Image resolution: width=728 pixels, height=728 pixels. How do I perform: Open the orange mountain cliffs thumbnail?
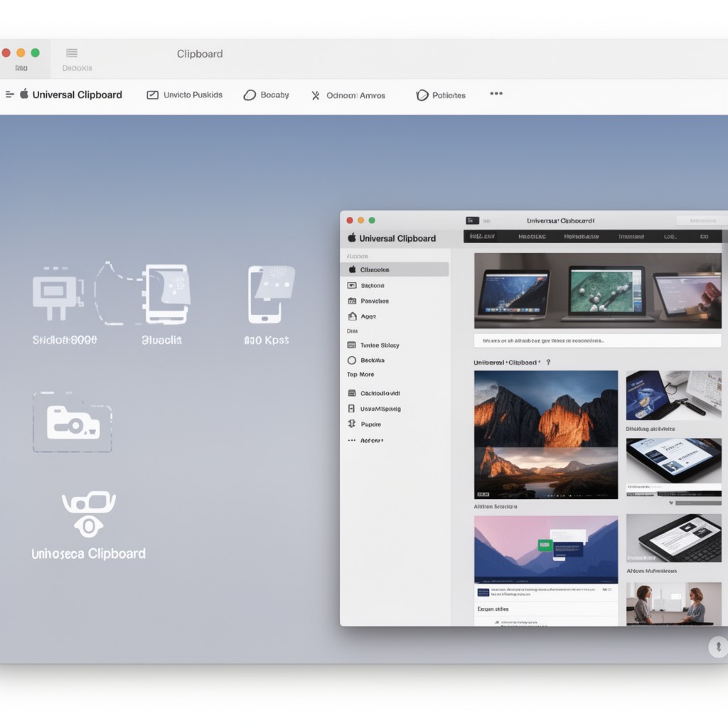click(546, 408)
